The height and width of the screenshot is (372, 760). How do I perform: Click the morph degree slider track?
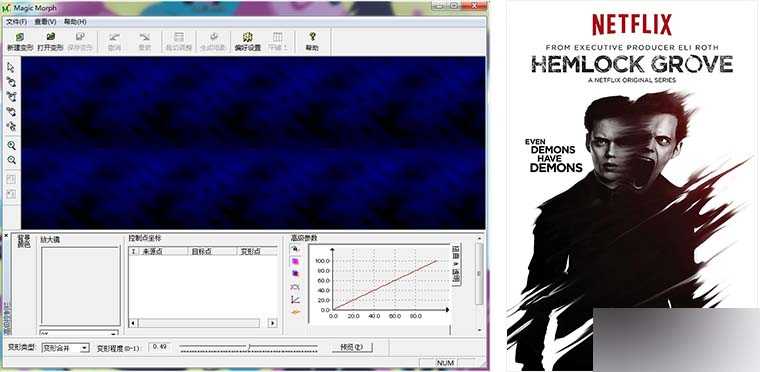248,348
